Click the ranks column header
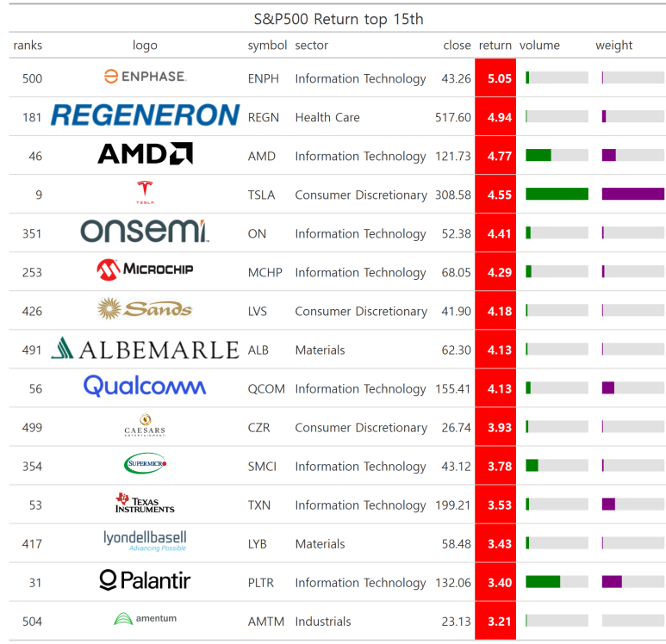Viewport: 666px width, 644px height. pos(28,45)
